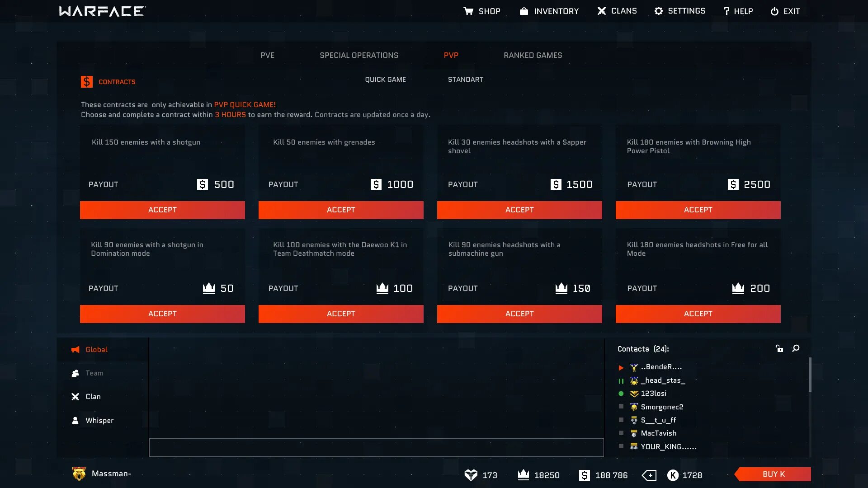Open the Shop cart icon
The width and height of the screenshot is (868, 488).
[468, 11]
